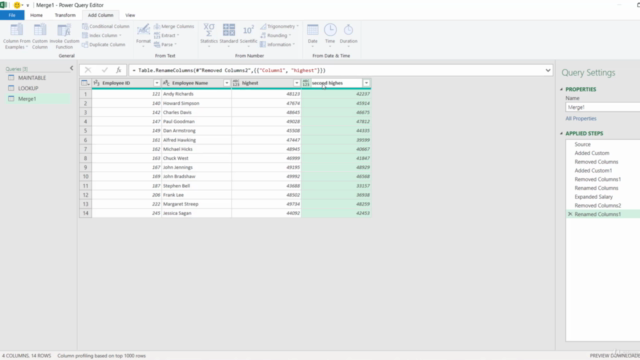This screenshot has width=640, height=360.
Task: Open Scientific number functions
Action: pos(248,36)
